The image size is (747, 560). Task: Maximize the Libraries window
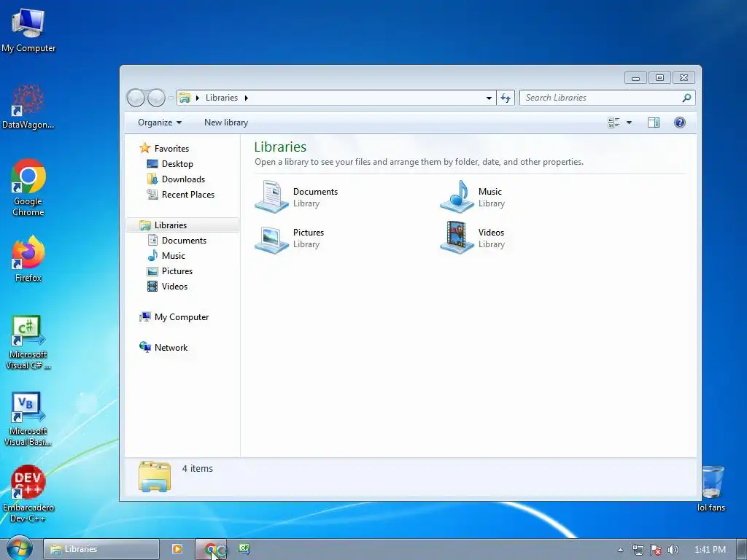[x=659, y=77]
